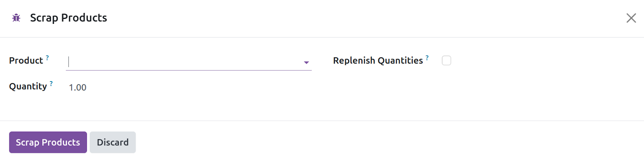Open the product list via caret
644x163 pixels.
click(306, 63)
